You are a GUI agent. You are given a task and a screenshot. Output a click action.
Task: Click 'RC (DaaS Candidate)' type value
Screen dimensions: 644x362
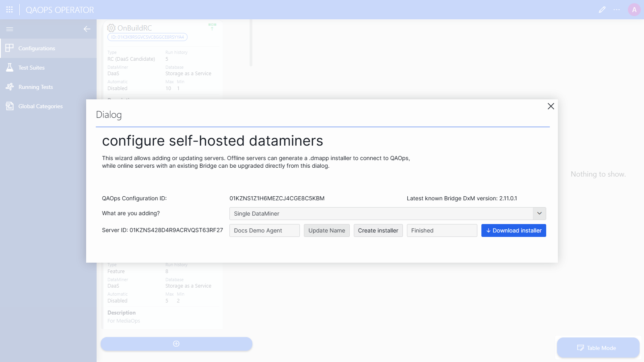click(x=131, y=59)
